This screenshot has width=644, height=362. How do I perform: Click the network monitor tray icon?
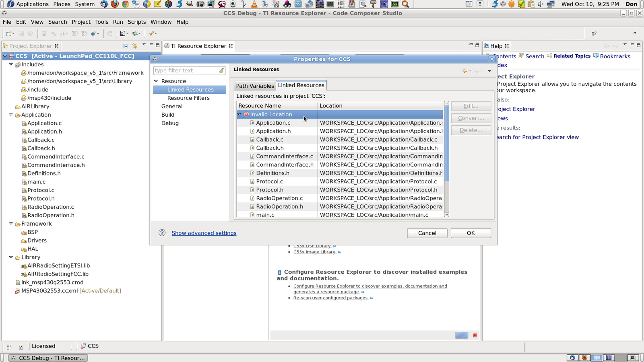coord(550,4)
